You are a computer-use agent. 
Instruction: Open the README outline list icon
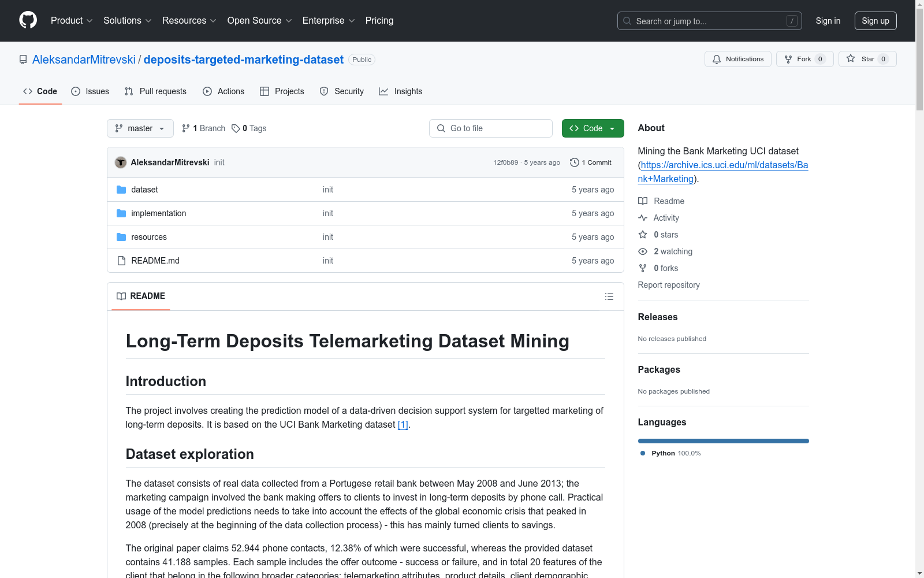coord(609,297)
